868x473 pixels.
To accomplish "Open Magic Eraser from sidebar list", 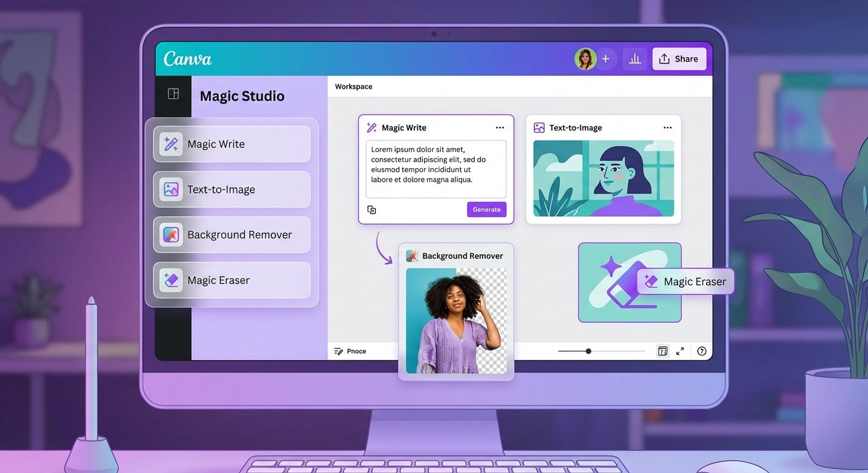I will (231, 280).
